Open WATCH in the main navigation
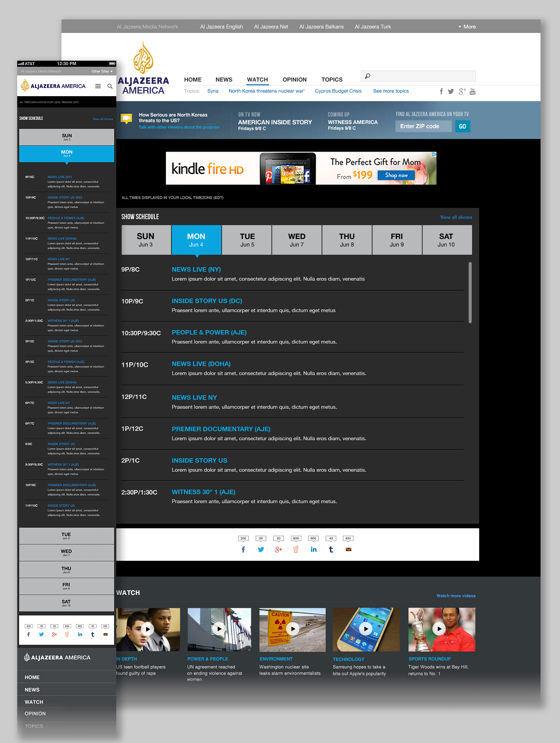Viewport: 560px width, 743px height. click(257, 80)
